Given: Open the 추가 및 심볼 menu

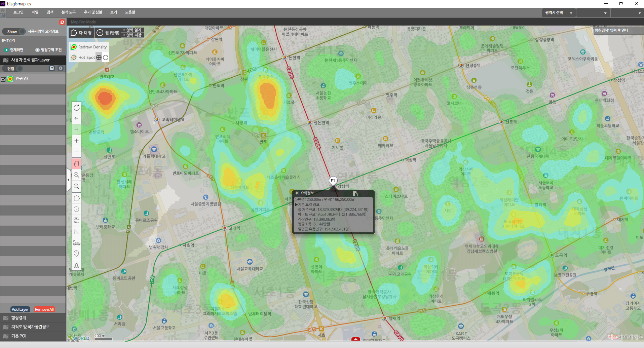Looking at the screenshot, I should (93, 12).
